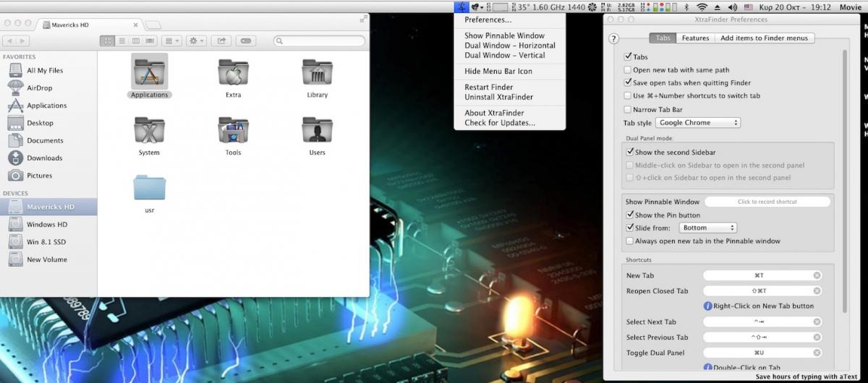Image resolution: width=868 pixels, height=383 pixels.
Task: Switch Finder to Cover Flow view
Action: (149, 41)
